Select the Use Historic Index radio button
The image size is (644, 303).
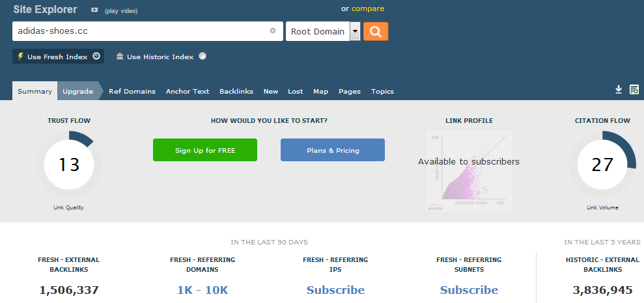tap(203, 56)
